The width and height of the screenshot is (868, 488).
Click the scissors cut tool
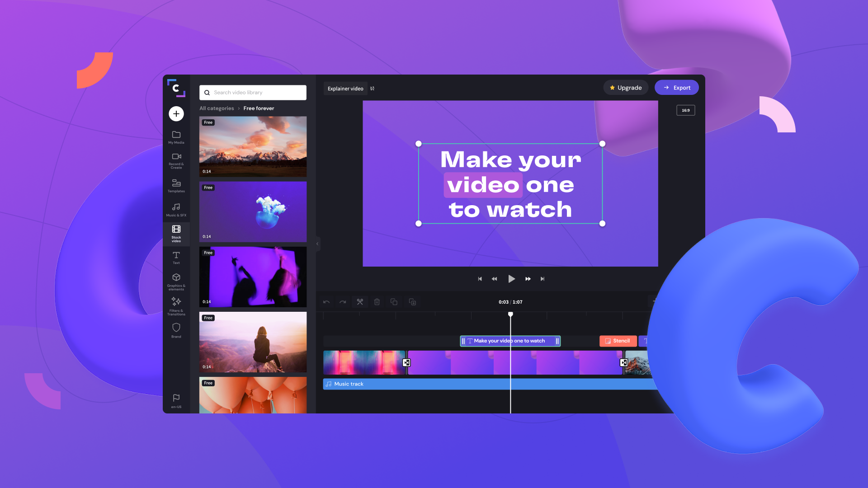360,301
